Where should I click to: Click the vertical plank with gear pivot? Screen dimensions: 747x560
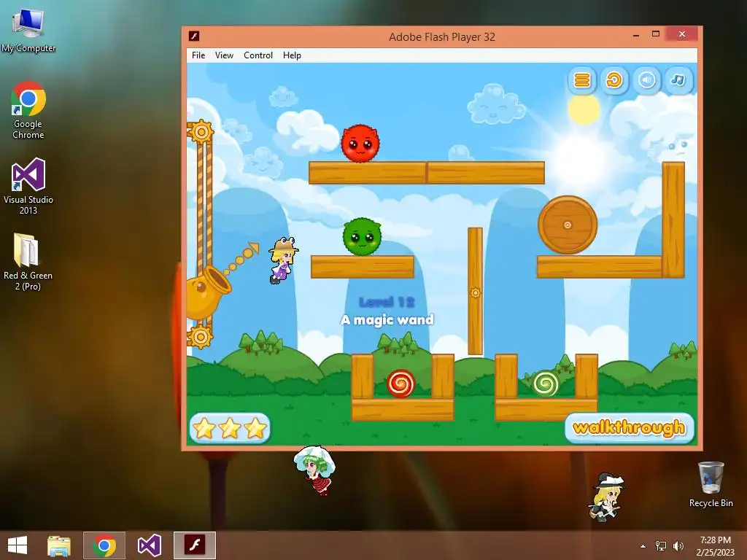point(475,291)
